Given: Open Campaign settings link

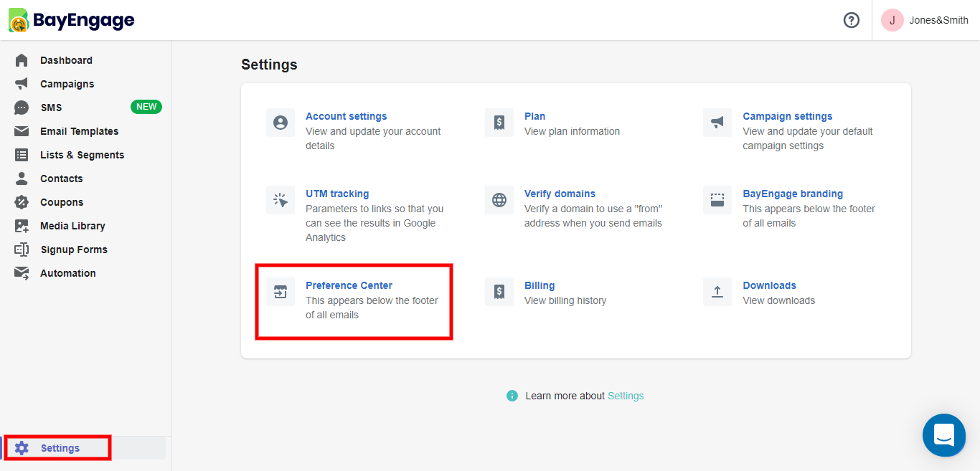Looking at the screenshot, I should 788,116.
